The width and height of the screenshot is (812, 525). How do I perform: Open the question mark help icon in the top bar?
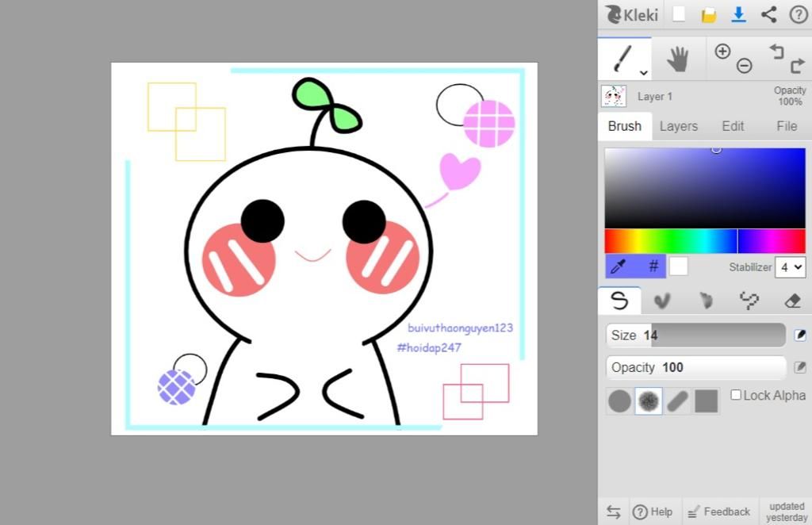tap(798, 14)
